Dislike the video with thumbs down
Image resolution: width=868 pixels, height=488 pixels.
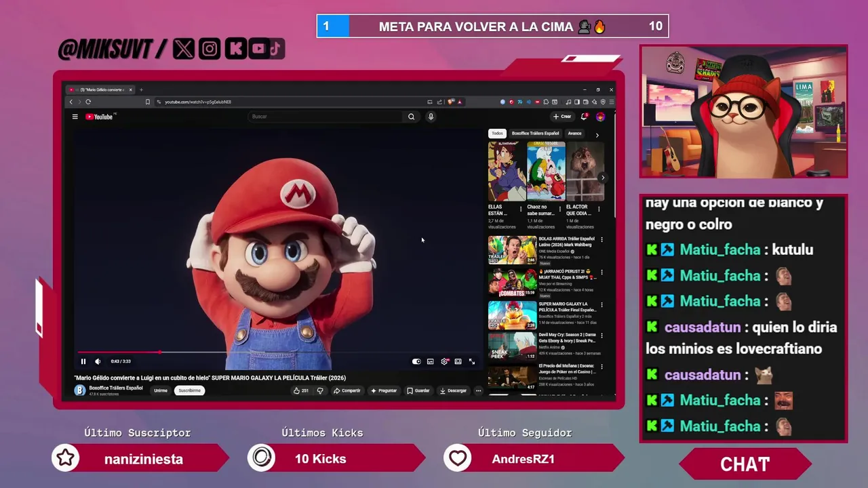tap(320, 390)
